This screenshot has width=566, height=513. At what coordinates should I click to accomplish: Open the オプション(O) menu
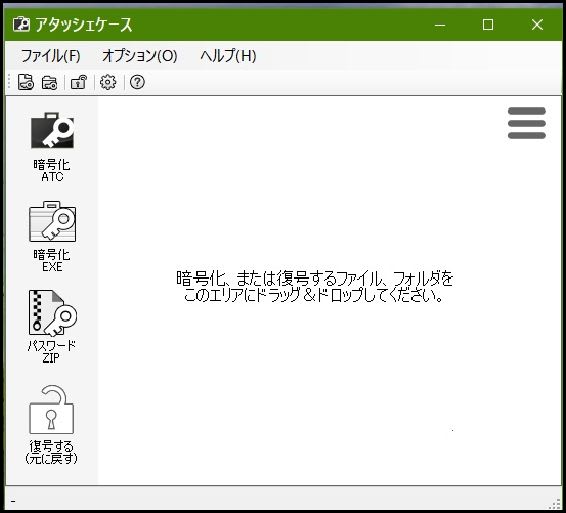139,56
